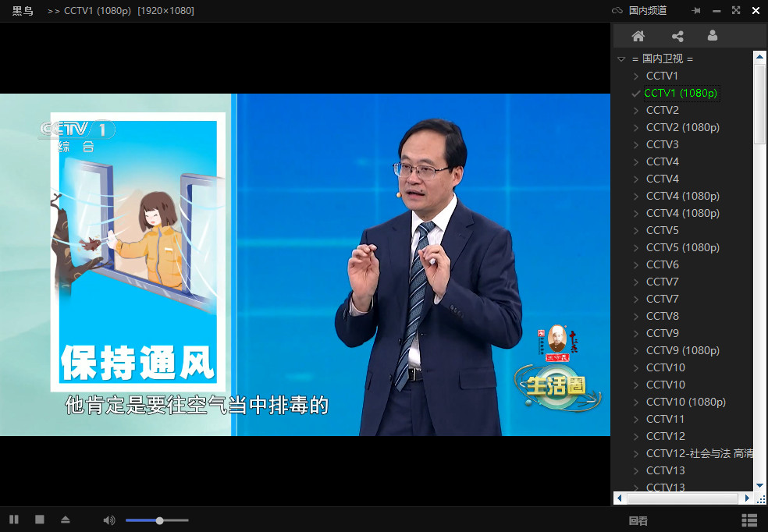Open the share icon in sidebar

pyautogui.click(x=677, y=36)
